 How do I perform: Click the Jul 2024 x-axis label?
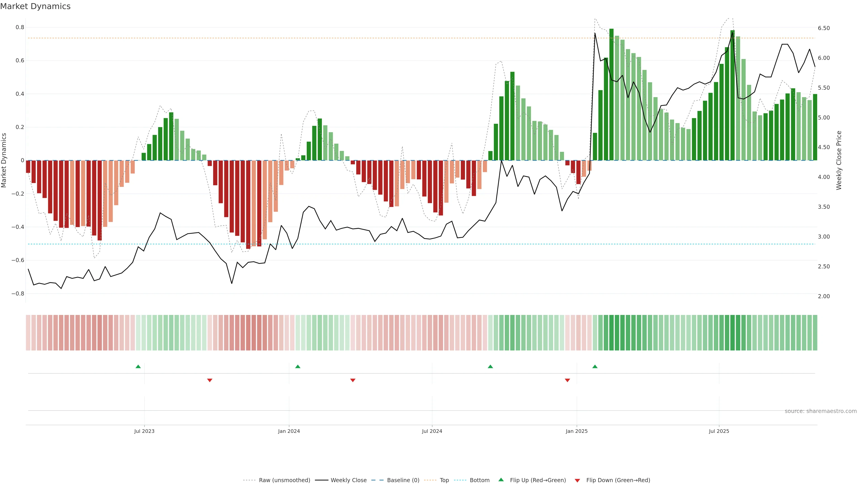click(432, 431)
